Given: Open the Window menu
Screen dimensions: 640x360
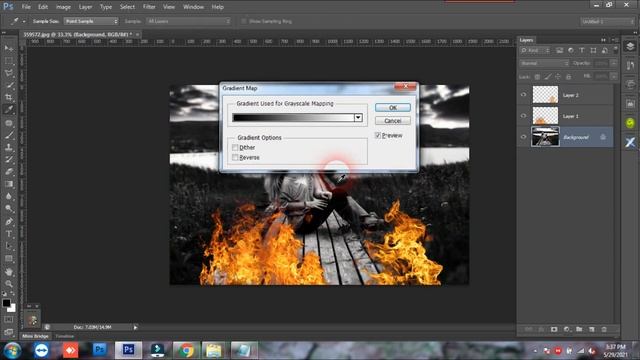Looking at the screenshot, I should pos(193,7).
